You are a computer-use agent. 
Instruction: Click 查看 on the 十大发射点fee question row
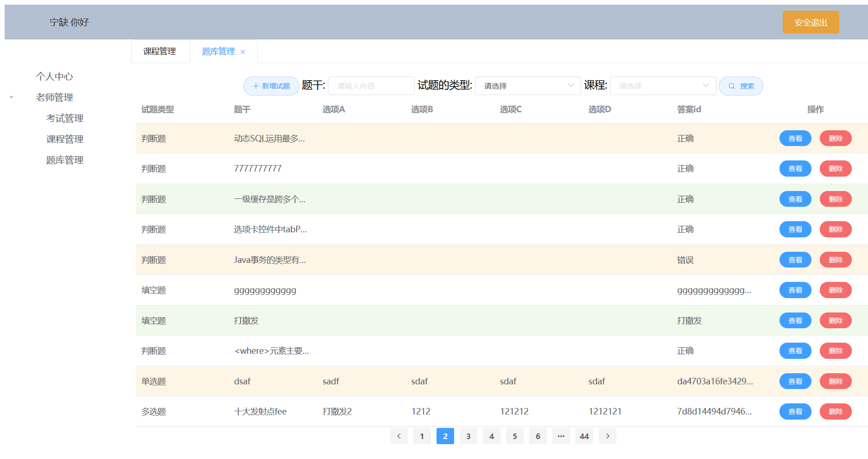click(795, 411)
